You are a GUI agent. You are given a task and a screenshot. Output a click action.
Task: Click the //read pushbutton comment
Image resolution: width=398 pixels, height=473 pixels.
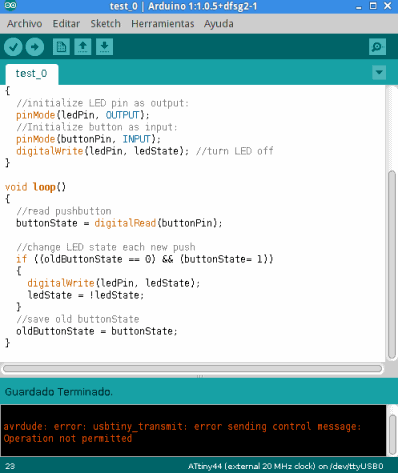click(x=64, y=211)
